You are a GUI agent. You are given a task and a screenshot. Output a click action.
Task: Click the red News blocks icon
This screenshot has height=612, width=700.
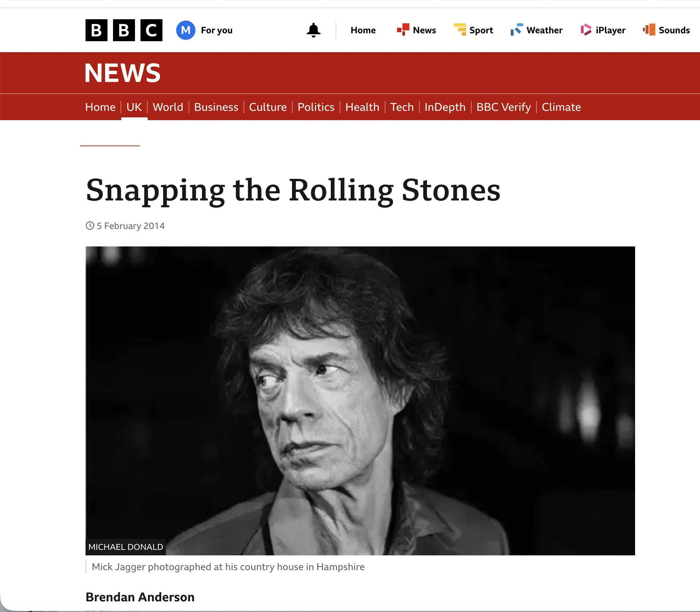pos(403,30)
